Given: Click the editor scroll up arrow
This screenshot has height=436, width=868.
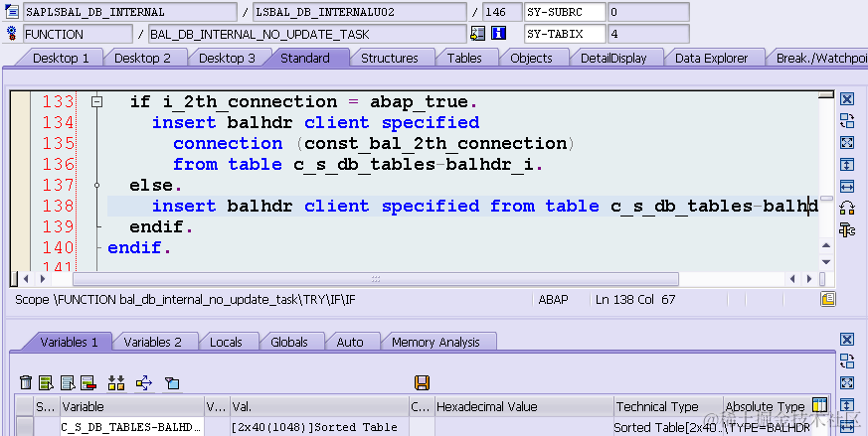Looking at the screenshot, I should [826, 245].
